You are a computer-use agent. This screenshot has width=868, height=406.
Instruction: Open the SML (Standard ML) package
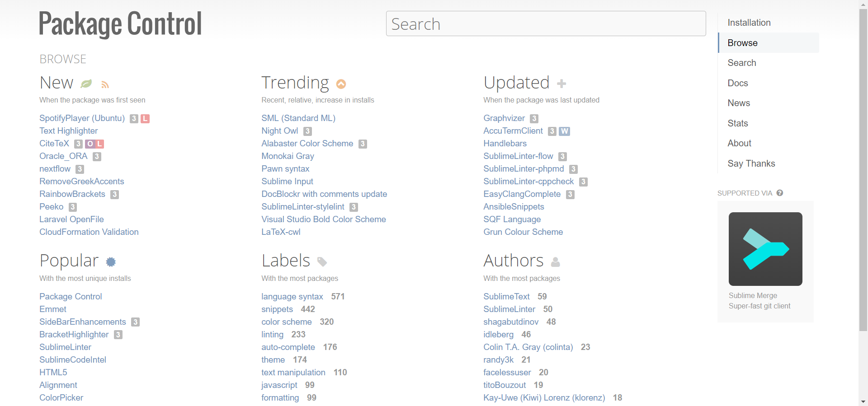[x=298, y=118]
